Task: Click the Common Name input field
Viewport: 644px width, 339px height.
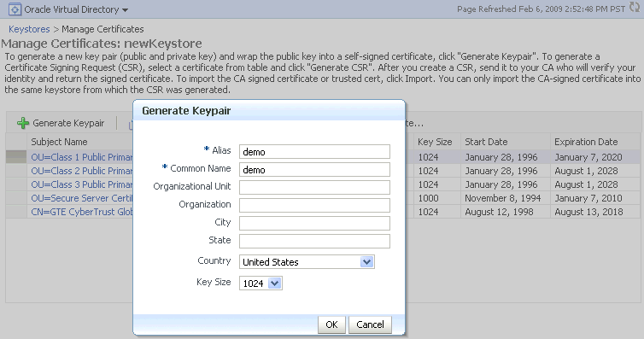Action: pyautogui.click(x=314, y=169)
